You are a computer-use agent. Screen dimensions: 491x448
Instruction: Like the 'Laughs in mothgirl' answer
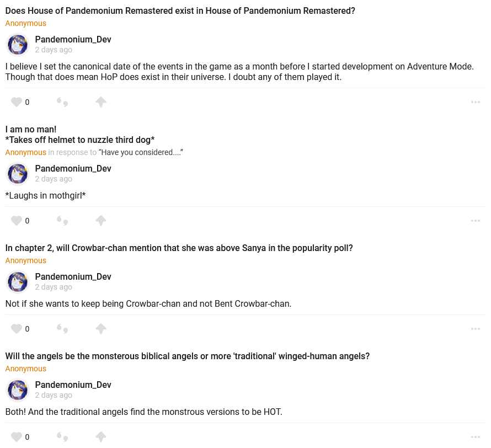click(x=17, y=221)
